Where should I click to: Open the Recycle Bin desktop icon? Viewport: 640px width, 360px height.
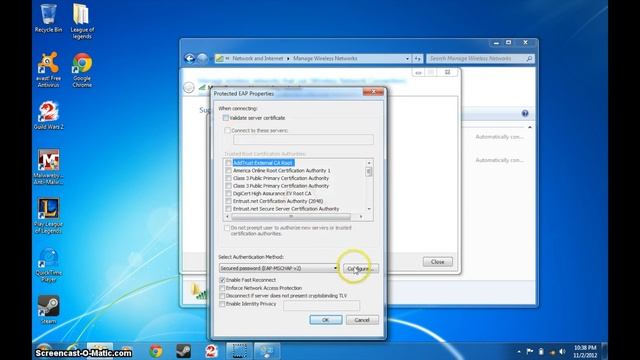(x=49, y=18)
